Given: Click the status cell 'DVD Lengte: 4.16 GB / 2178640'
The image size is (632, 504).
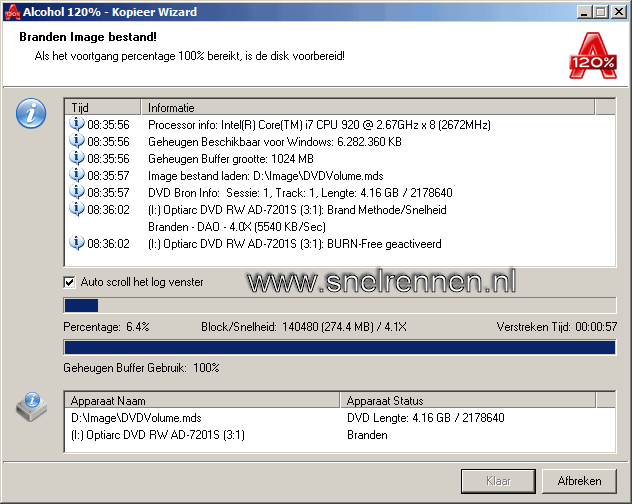Looking at the screenshot, I should coord(426,418).
